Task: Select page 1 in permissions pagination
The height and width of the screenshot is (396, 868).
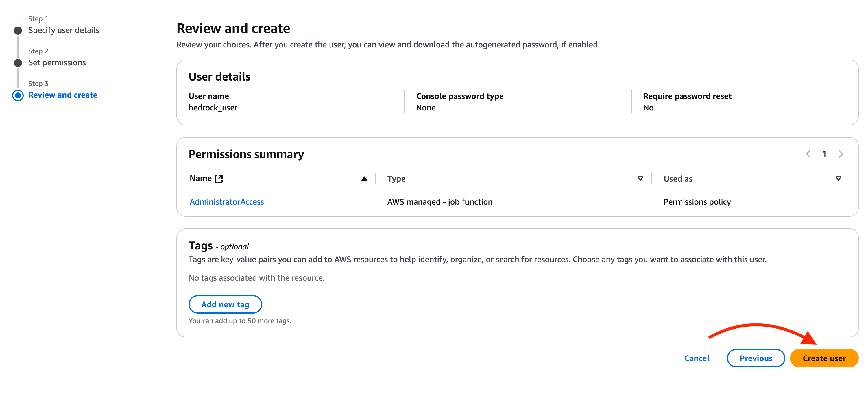Action: (824, 154)
